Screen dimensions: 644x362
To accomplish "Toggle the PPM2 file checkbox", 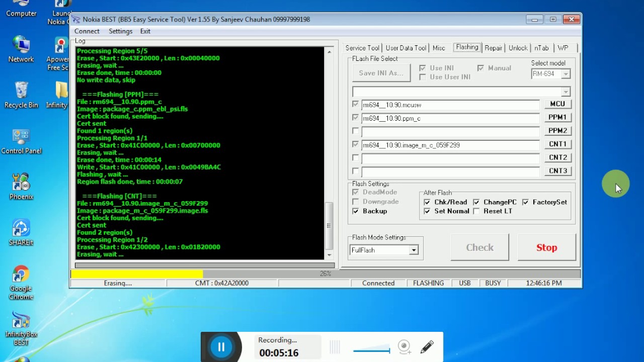I will pyautogui.click(x=356, y=131).
